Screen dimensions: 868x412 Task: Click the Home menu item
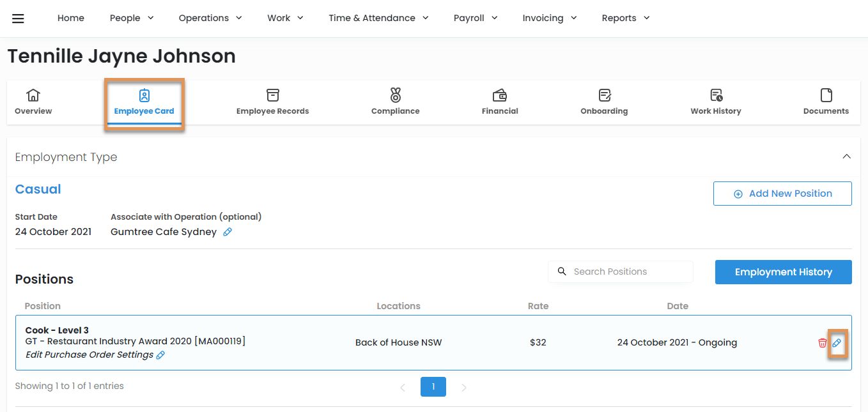click(x=70, y=18)
